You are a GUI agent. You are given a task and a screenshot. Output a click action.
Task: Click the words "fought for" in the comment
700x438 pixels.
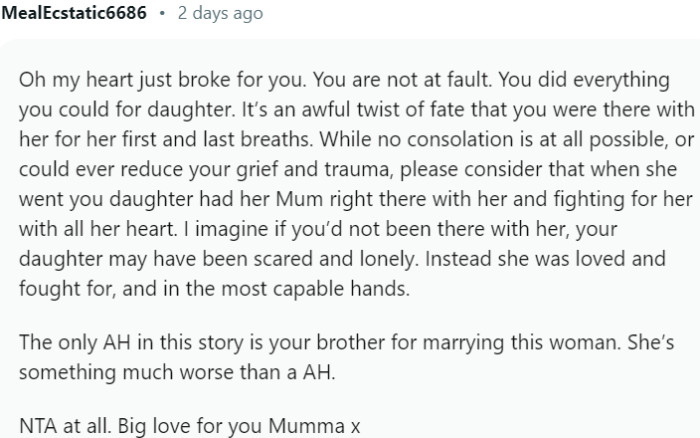(x=59, y=289)
